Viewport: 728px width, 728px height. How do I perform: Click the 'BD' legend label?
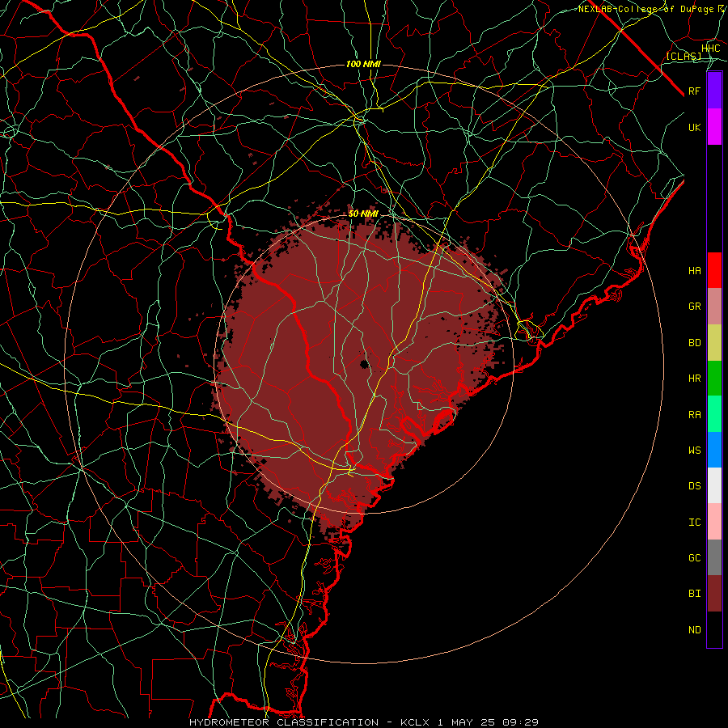click(x=695, y=343)
